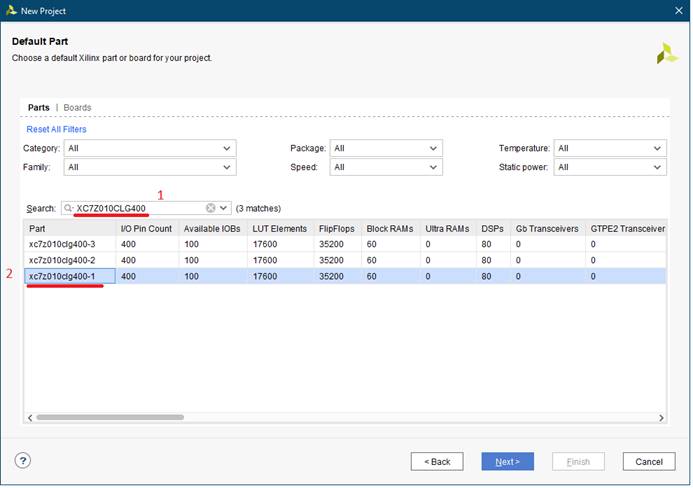Screen dimensions: 693x488
Task: Open the search history dropdown arrow
Action: [223, 208]
